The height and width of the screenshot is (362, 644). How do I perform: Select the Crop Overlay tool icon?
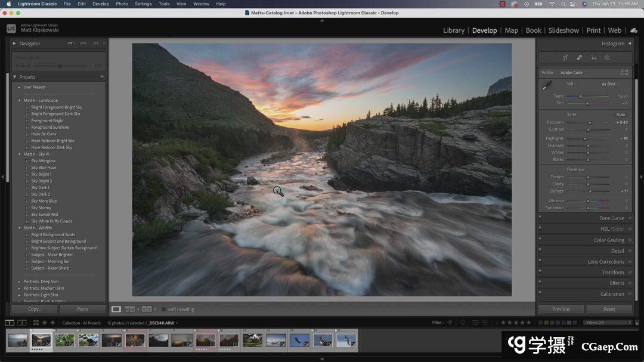tap(565, 58)
